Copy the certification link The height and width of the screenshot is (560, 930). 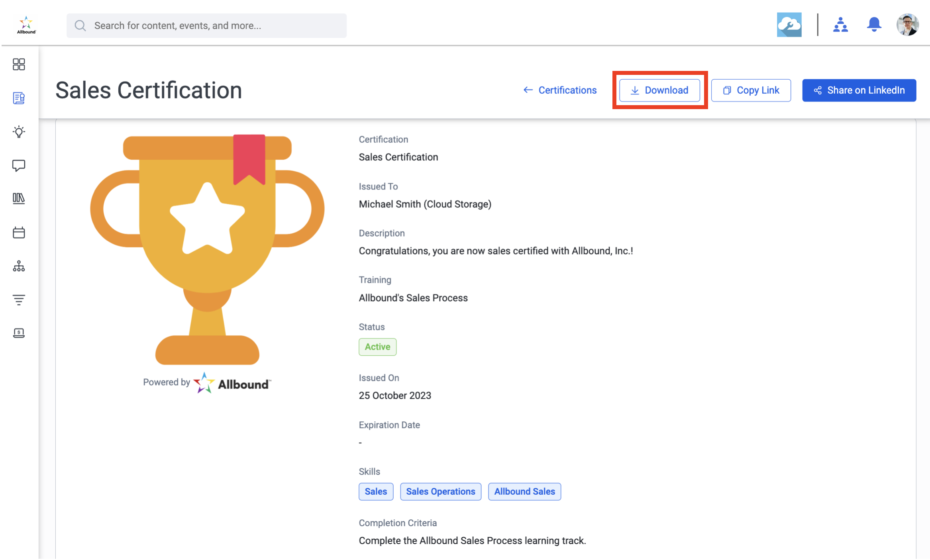[751, 90]
